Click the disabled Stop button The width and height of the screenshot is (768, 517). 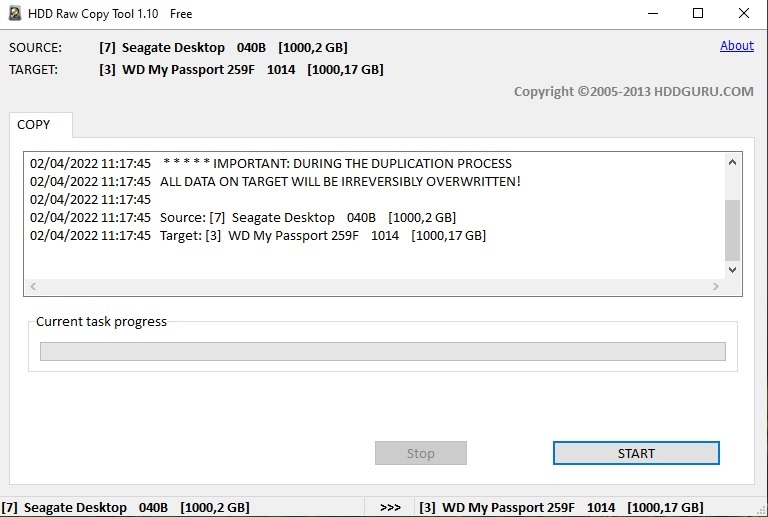click(421, 453)
